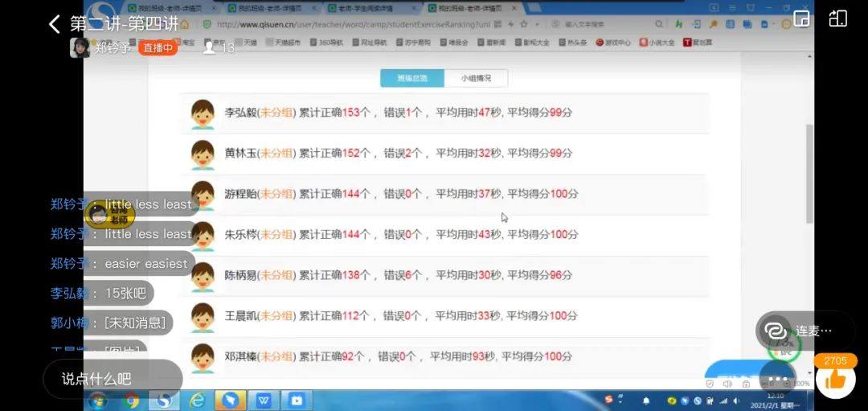
Task: Tap the picture-in-picture icon at top right
Action: [801, 18]
